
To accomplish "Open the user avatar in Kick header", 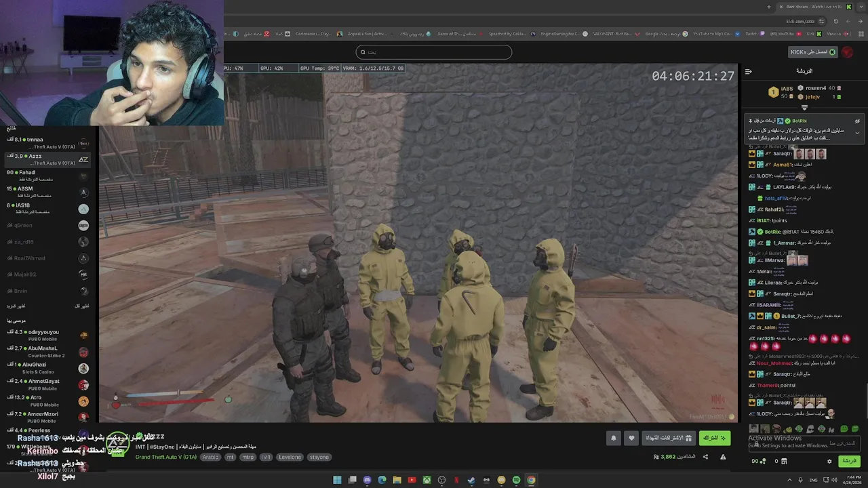I will point(847,52).
